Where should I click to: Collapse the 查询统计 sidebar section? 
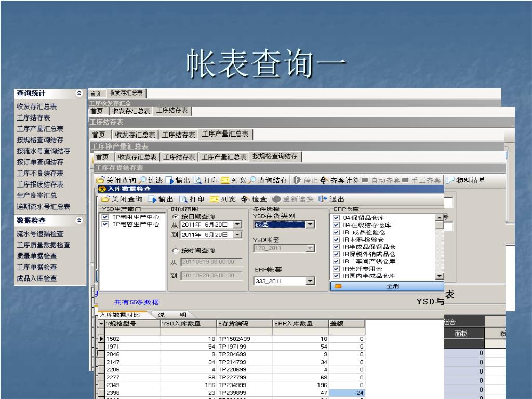pyautogui.click(x=79, y=93)
